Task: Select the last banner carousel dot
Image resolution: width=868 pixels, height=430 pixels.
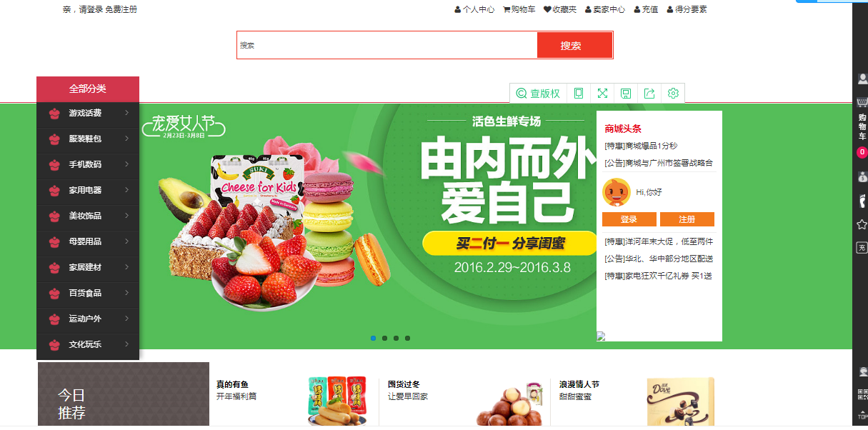Action: tap(408, 338)
